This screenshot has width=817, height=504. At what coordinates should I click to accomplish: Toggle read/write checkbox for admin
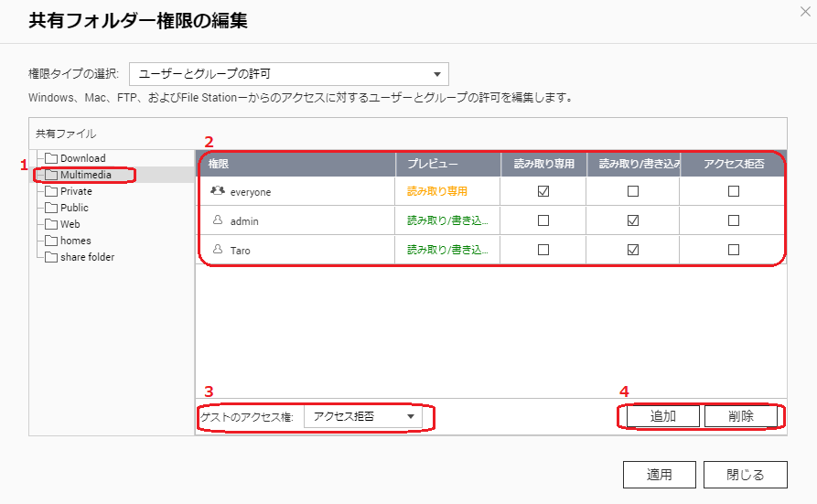(x=633, y=220)
